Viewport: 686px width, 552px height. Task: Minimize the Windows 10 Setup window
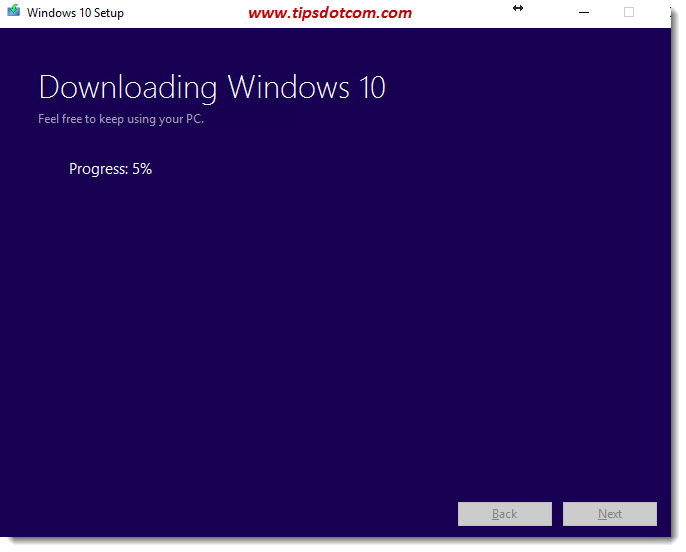point(584,13)
